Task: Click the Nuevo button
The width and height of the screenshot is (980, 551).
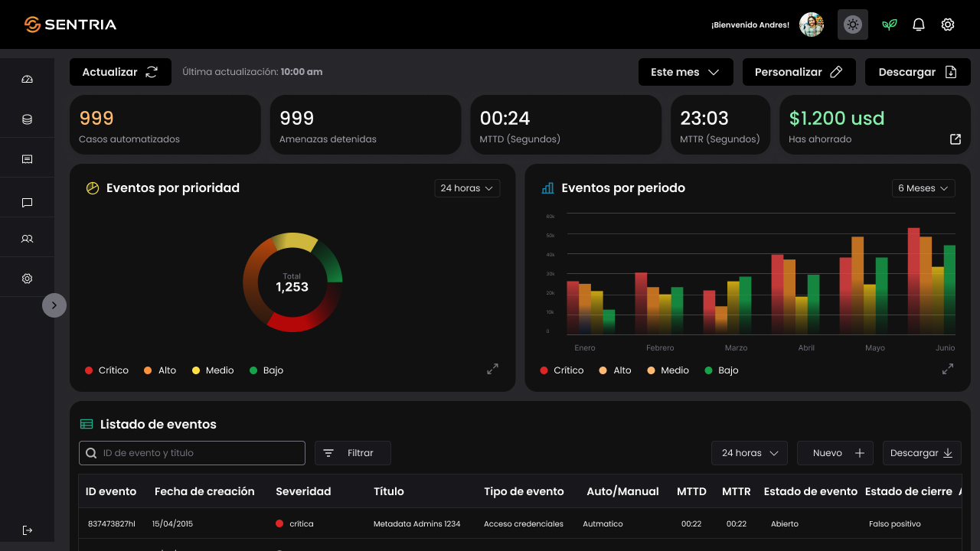Action: (835, 453)
